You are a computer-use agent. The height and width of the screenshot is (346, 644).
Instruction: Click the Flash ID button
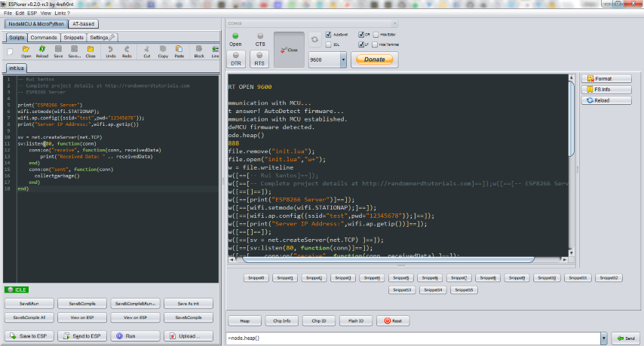(x=356, y=320)
